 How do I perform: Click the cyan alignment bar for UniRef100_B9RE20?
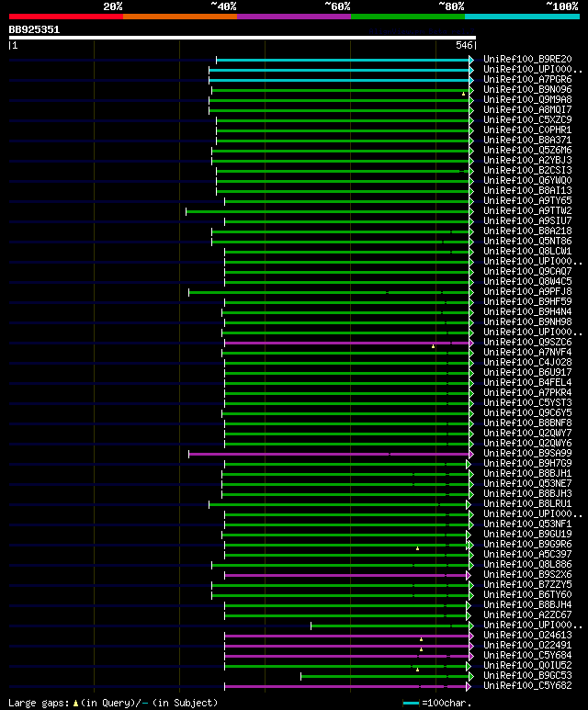tap(343, 60)
